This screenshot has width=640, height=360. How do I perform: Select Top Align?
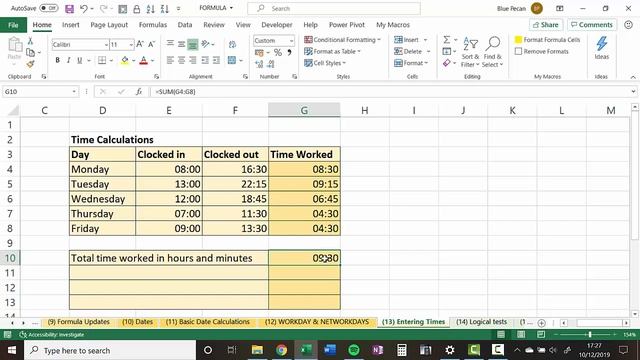click(170, 44)
